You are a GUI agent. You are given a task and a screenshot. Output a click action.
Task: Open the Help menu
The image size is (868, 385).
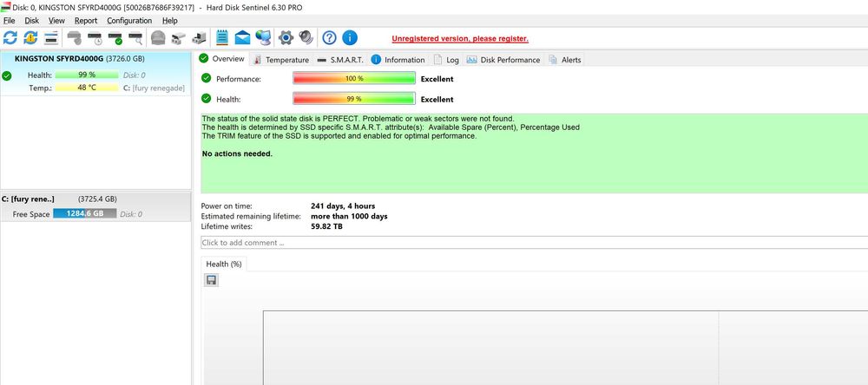click(x=170, y=21)
